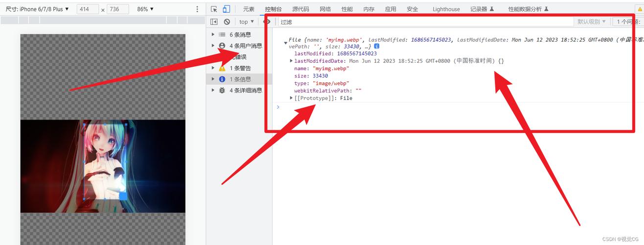Switch to the 应用 tab
This screenshot has width=644, height=245.
[391, 9]
